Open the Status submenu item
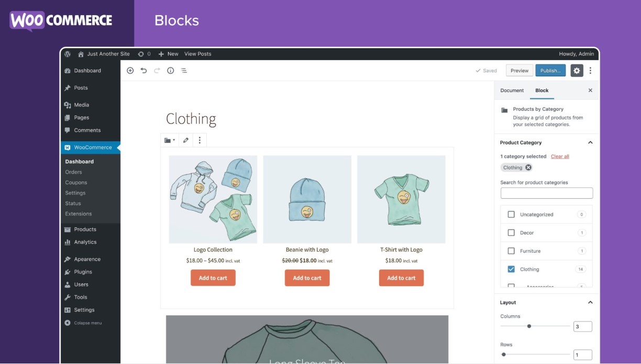Image resolution: width=641 pixels, height=364 pixels. coord(73,203)
